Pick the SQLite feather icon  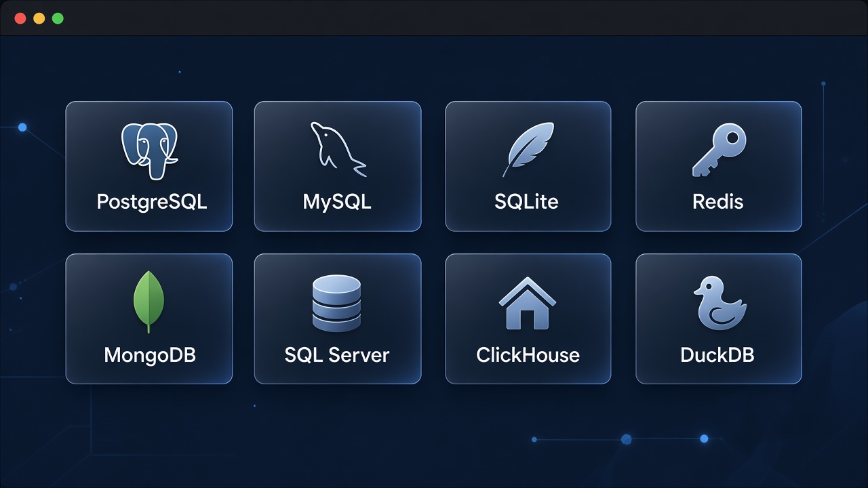[x=528, y=149]
